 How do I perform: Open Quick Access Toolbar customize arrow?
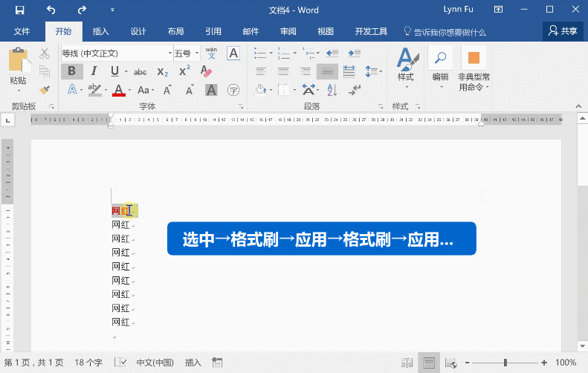[x=112, y=10]
